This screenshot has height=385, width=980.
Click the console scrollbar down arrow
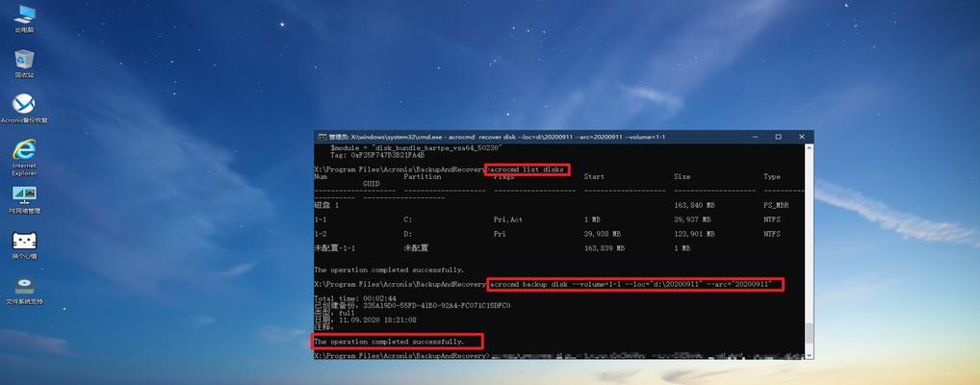coord(809,354)
